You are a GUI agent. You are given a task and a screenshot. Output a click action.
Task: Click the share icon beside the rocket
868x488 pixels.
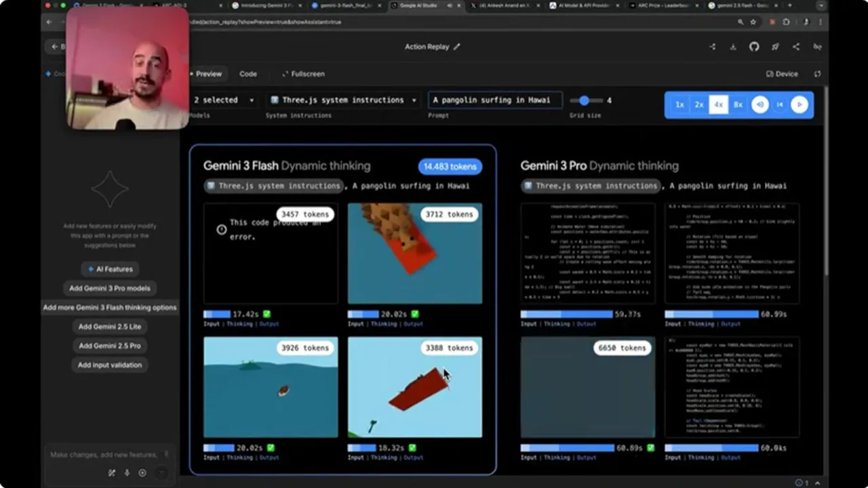(x=796, y=47)
